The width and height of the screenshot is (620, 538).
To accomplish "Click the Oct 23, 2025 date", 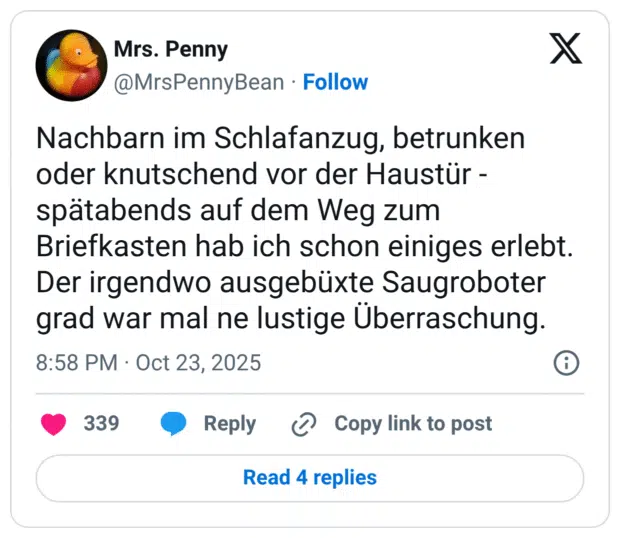I will [x=198, y=362].
